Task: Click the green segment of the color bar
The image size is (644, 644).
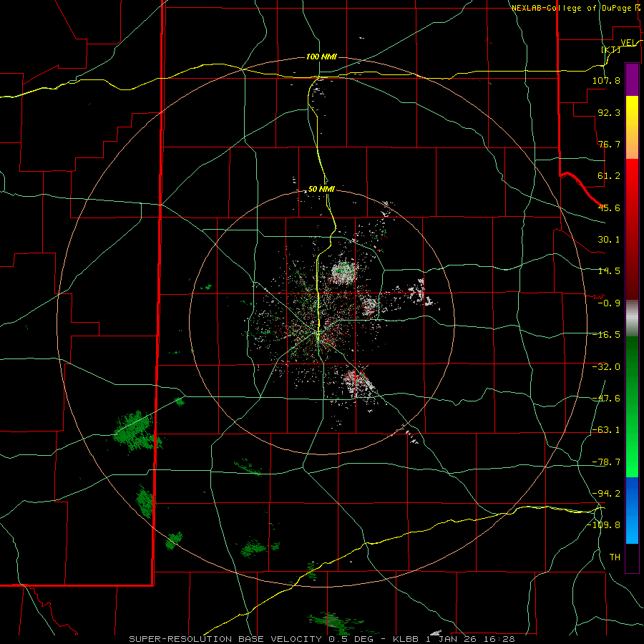Action: click(632, 407)
